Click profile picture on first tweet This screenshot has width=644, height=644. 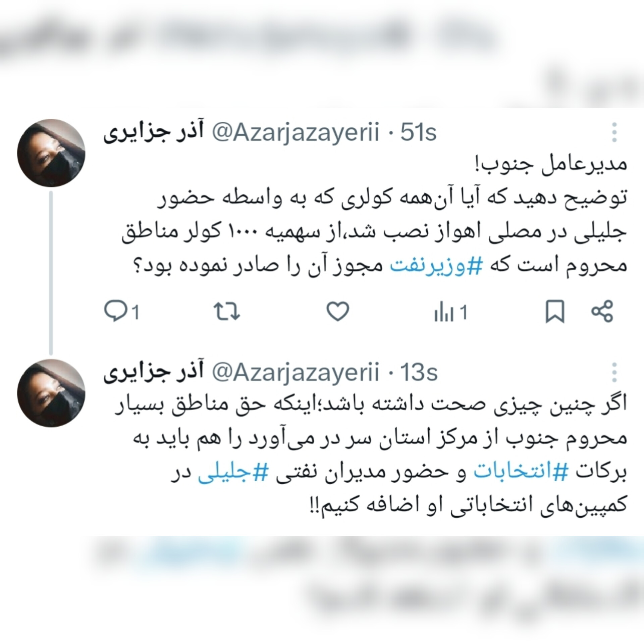click(x=51, y=153)
